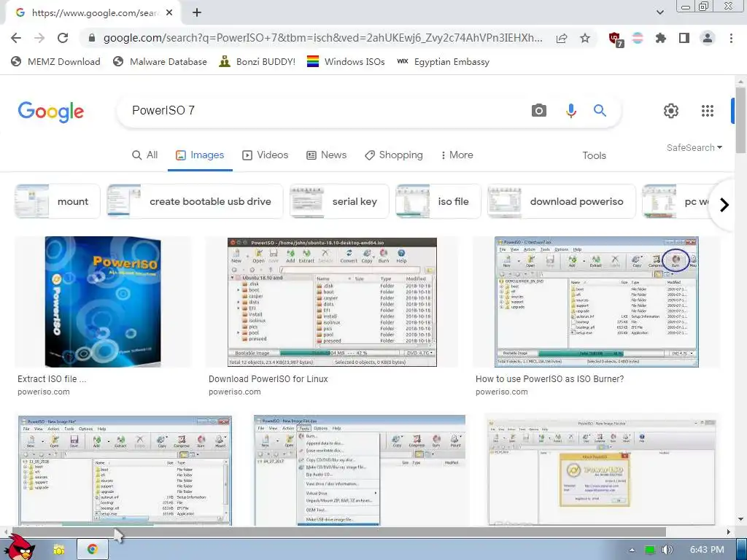Open the Extensions puzzle piece menu

[x=661, y=38]
